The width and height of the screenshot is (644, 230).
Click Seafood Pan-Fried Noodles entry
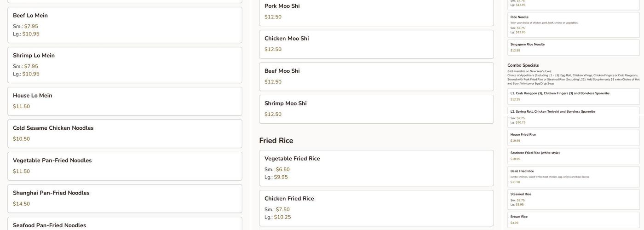(x=125, y=225)
